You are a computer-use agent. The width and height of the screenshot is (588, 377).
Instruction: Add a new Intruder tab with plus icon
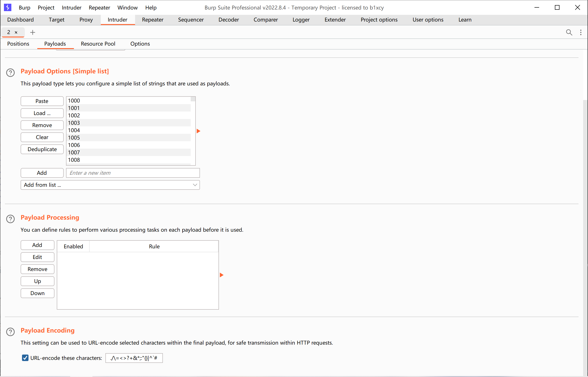(33, 32)
